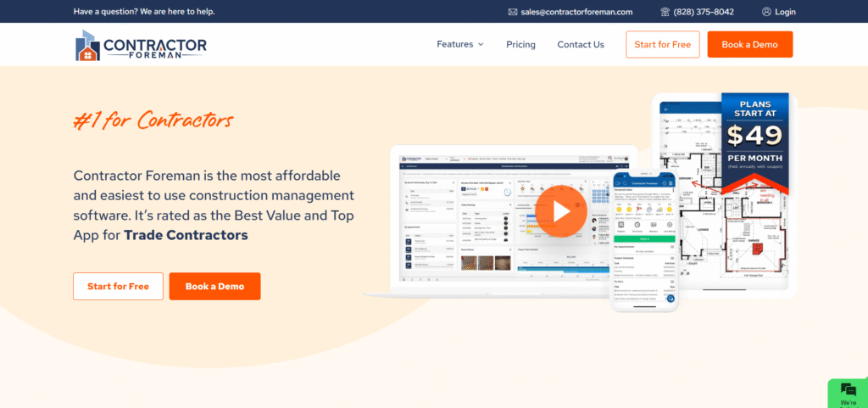Click the sales@contractorforeman.com email link

tap(576, 12)
